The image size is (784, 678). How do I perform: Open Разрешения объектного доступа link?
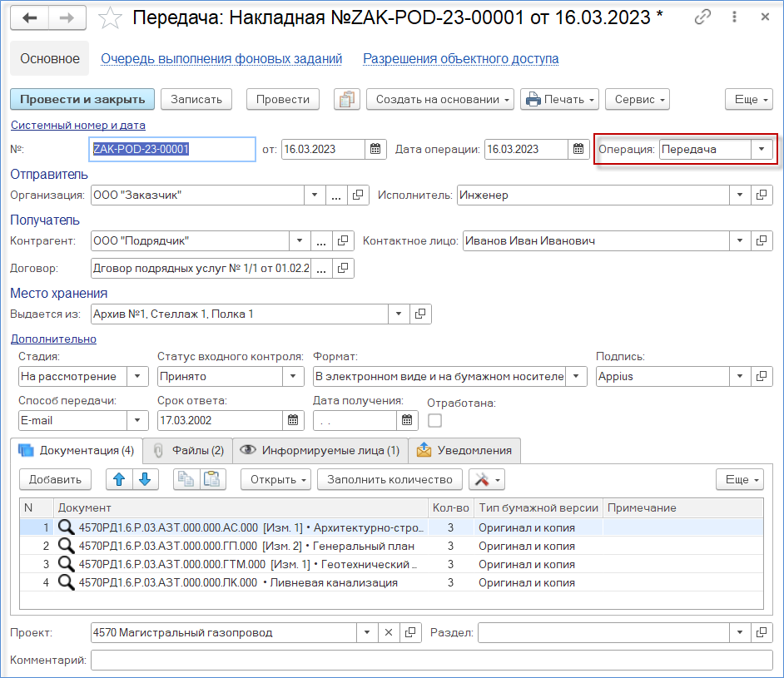460,58
